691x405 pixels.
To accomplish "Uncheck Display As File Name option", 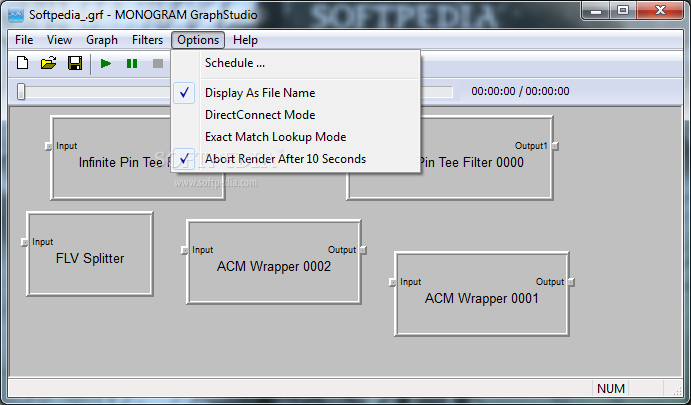I will coord(296,93).
